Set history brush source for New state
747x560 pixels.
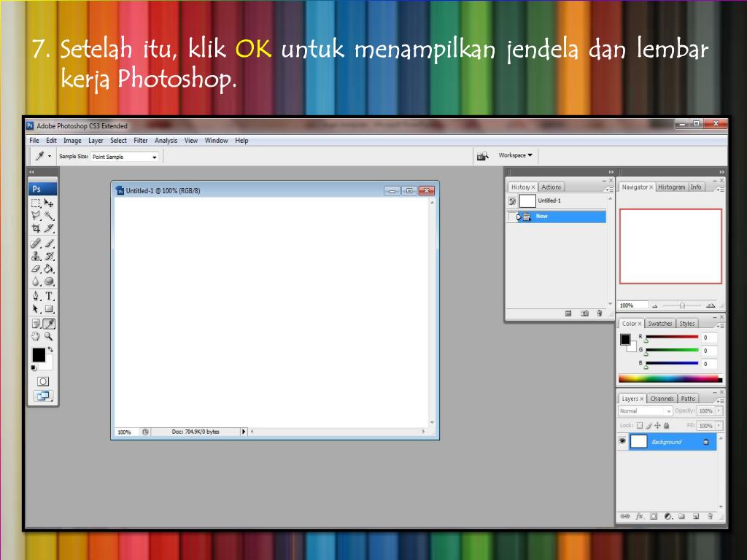coord(512,217)
